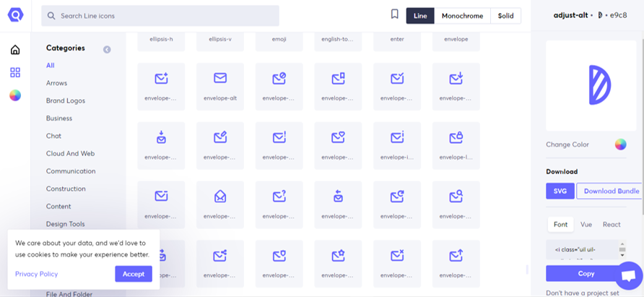Select envelope with magnifying glass icon

coord(456,205)
